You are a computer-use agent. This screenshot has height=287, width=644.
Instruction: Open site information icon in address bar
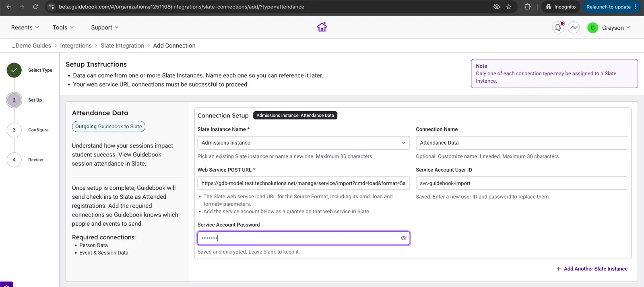click(51, 7)
